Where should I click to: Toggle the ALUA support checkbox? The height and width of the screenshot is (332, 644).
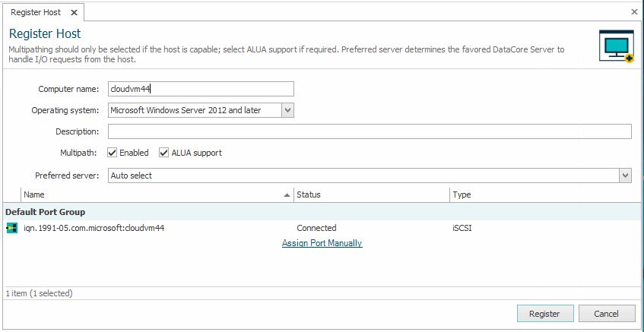163,153
